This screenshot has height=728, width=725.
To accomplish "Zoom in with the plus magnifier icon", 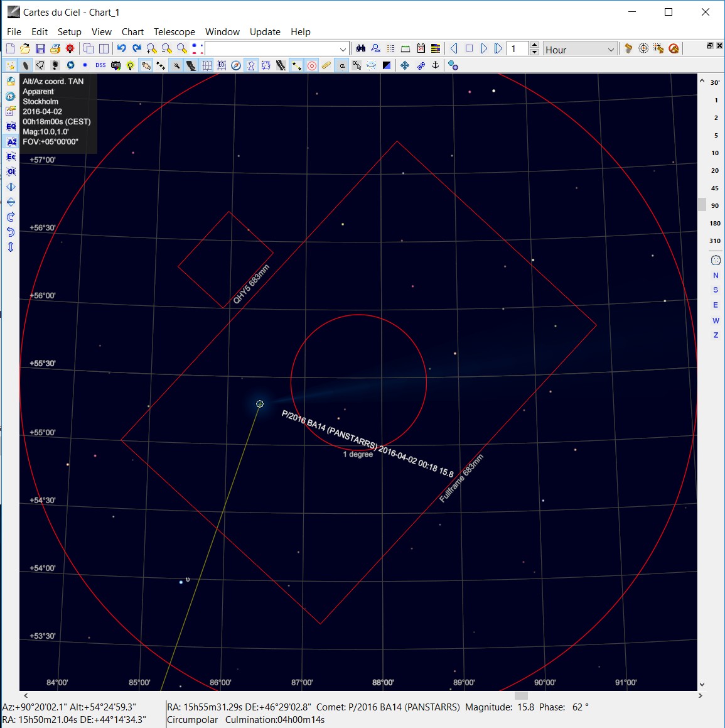I will pos(152,49).
